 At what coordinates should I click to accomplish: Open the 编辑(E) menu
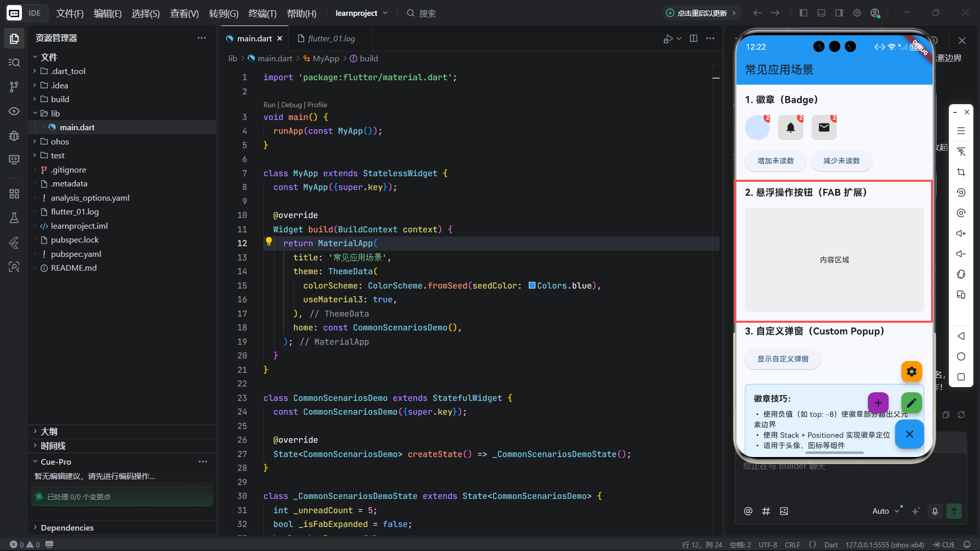[x=108, y=13]
